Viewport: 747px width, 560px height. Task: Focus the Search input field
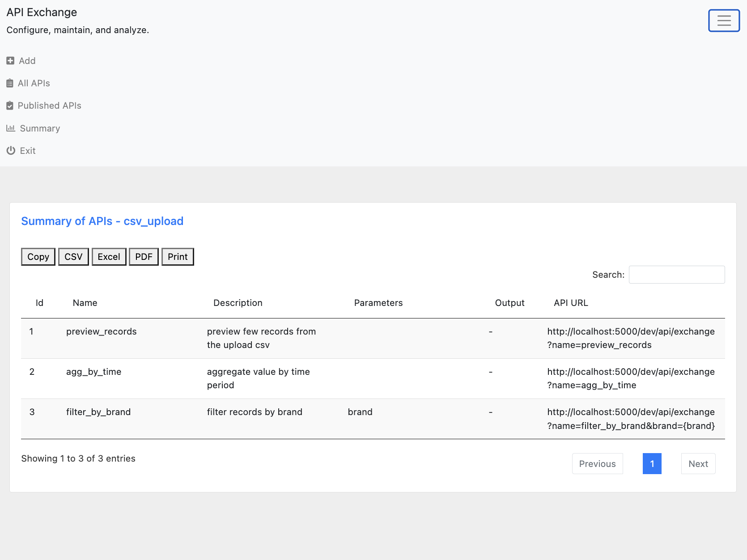(x=677, y=275)
